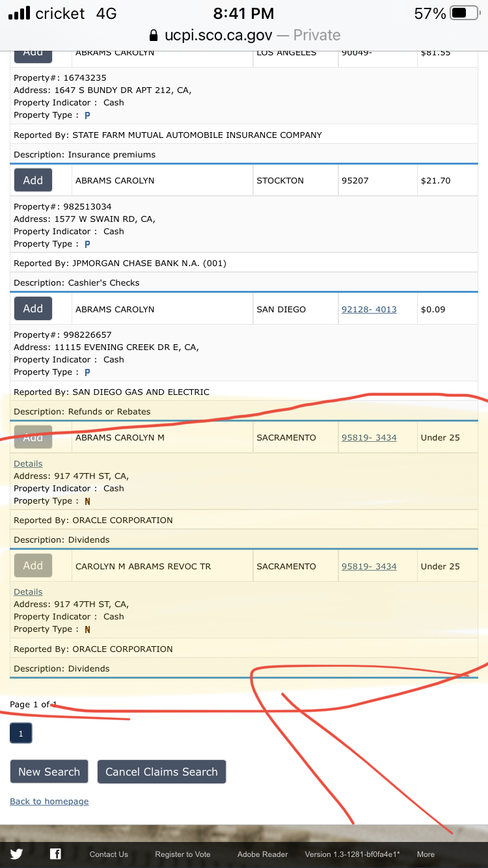The height and width of the screenshot is (868, 488).
Task: Select address 1577 W SWAIN RD
Action: click(x=85, y=219)
